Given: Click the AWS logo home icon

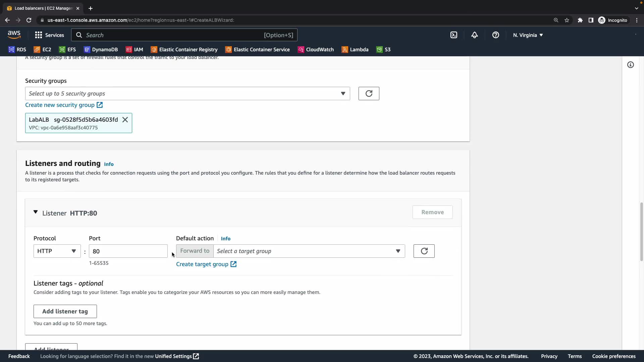Looking at the screenshot, I should (14, 35).
